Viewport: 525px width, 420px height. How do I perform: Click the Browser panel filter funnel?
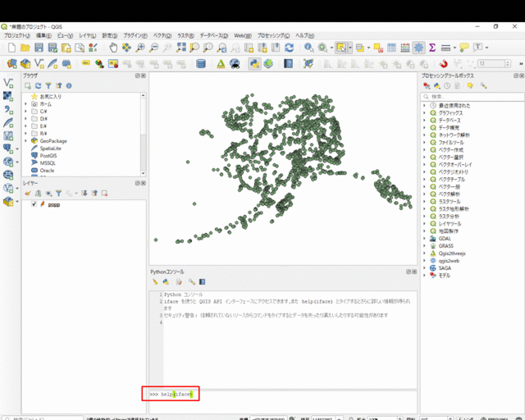48,86
